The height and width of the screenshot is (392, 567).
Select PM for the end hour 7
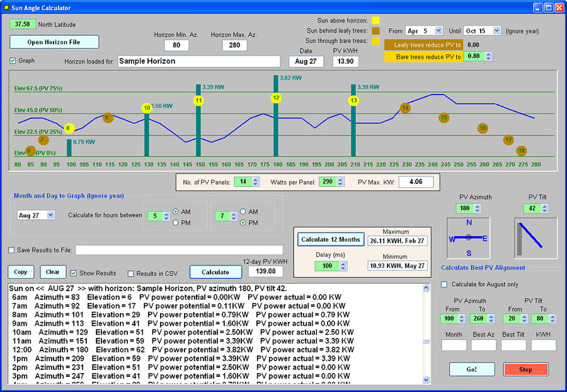(243, 222)
